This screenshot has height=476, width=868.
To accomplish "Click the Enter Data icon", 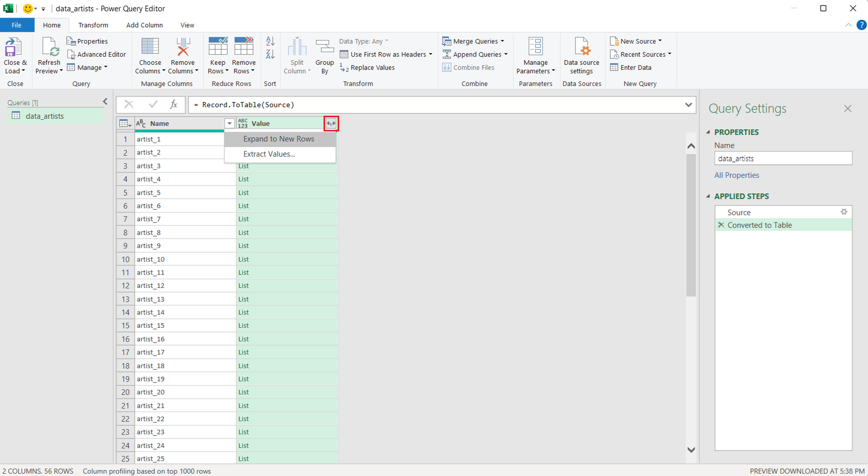I will [x=614, y=67].
